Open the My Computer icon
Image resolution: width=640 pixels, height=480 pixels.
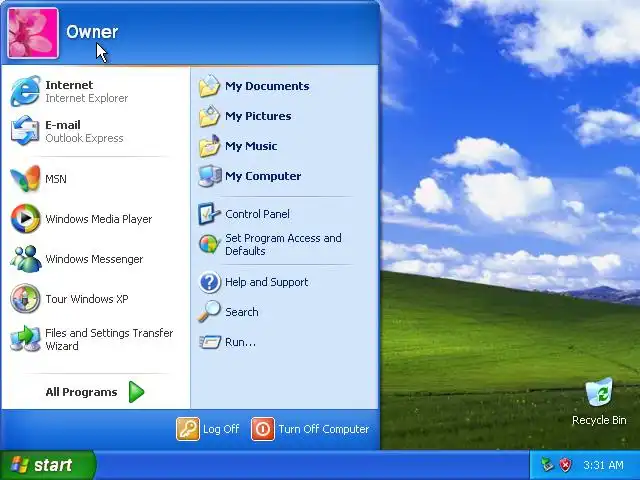(x=209, y=176)
